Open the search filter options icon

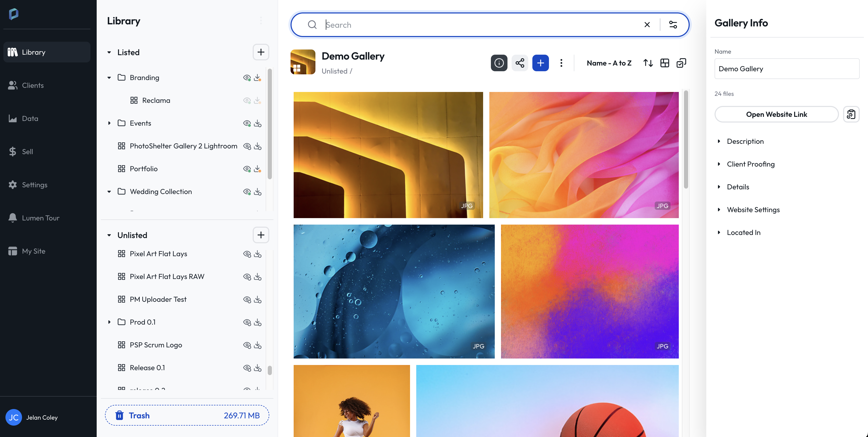[673, 25]
